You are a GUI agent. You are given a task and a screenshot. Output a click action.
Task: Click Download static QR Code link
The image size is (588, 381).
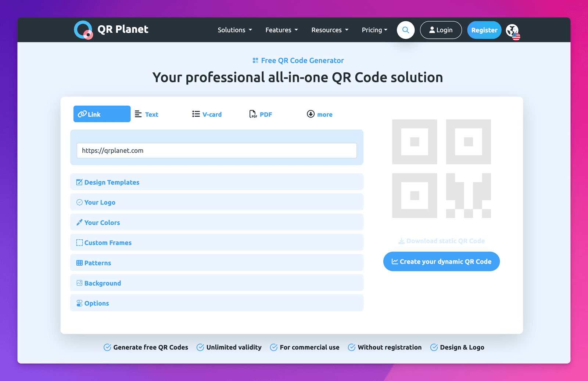441,241
